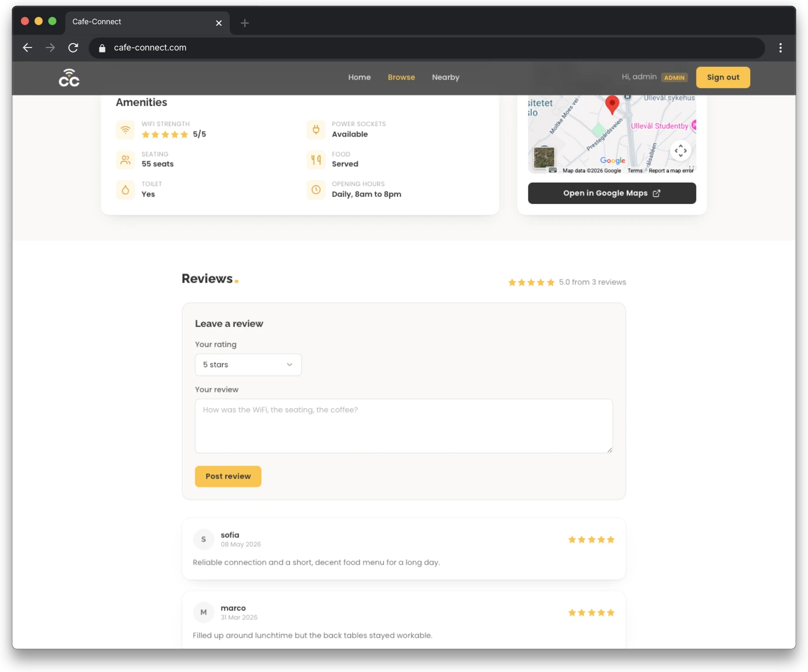Click the overall 5.0 rating stars
Screen dimensions: 808x672
[531, 283]
